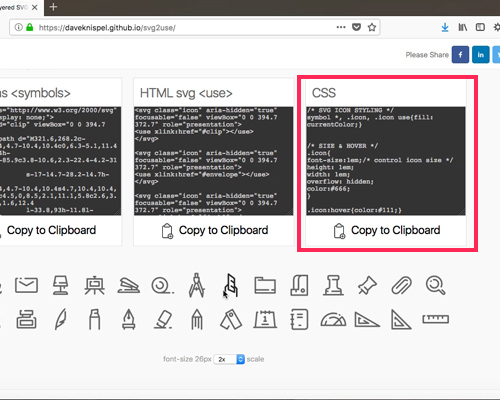Choose the desk lamp icon
The height and width of the screenshot is (400, 500).
point(60,285)
